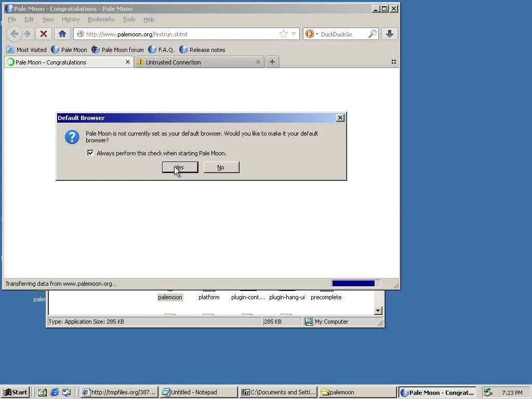Open the Most Visited bookmarks folder
The image size is (532, 399).
(26, 50)
